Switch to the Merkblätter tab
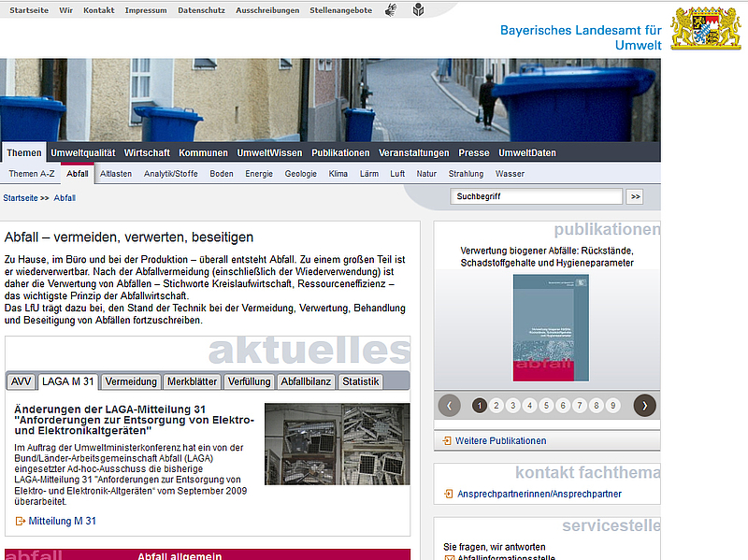Viewport: 748px width, 560px height. click(192, 381)
